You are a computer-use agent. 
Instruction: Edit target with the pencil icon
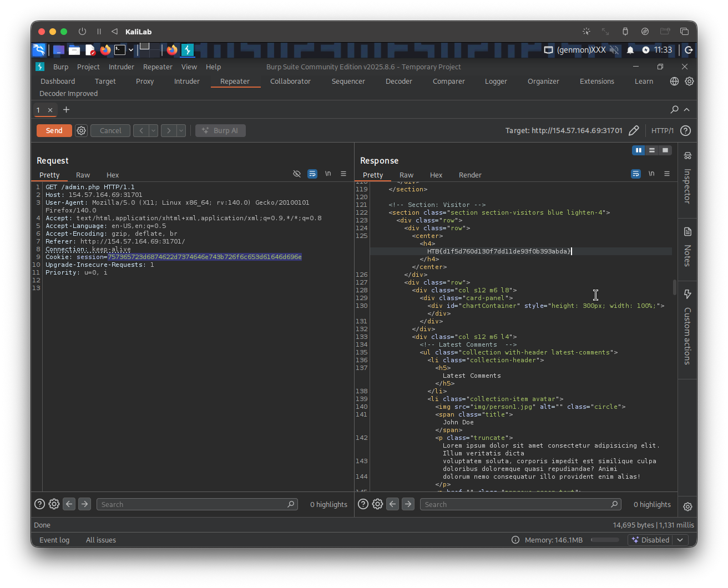click(634, 131)
